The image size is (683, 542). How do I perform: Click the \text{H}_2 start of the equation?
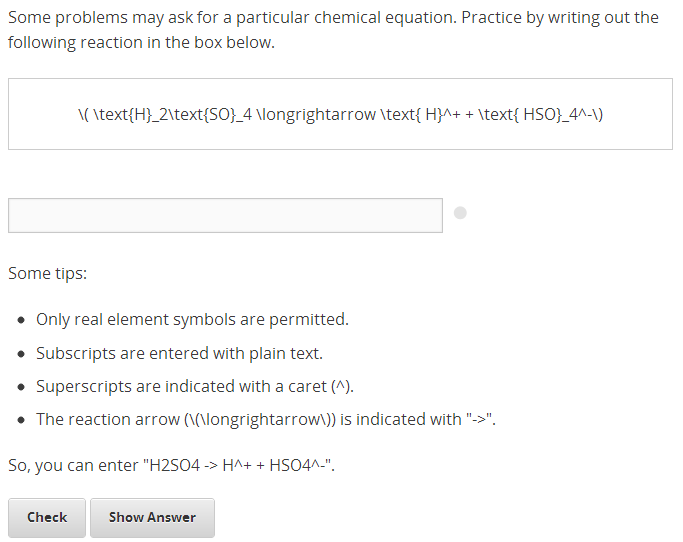[x=123, y=114]
